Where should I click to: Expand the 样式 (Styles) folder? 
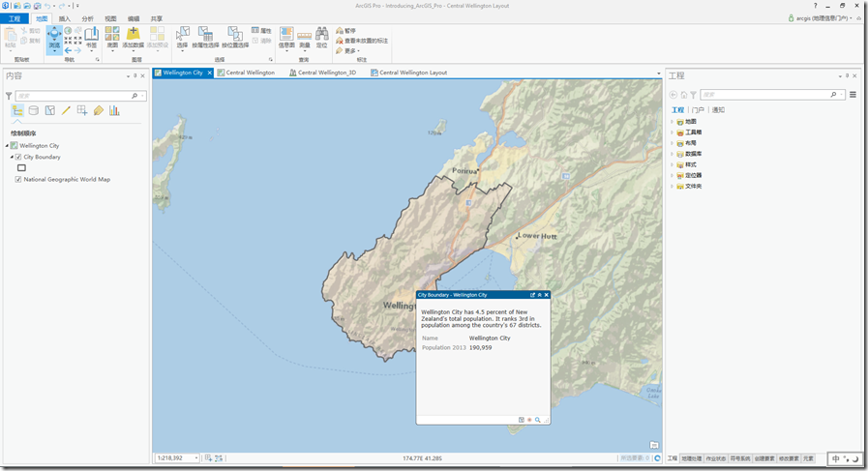coord(673,165)
